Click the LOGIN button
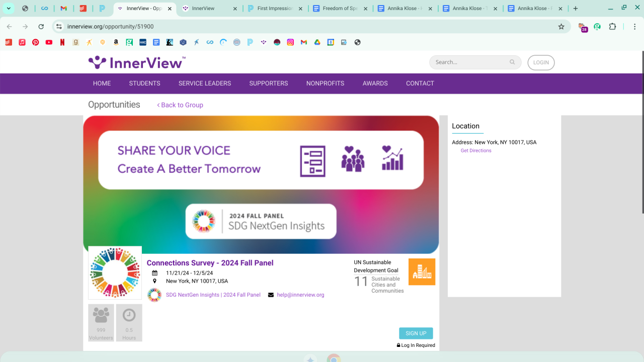Screen dimensions: 644x362 coord(541,62)
